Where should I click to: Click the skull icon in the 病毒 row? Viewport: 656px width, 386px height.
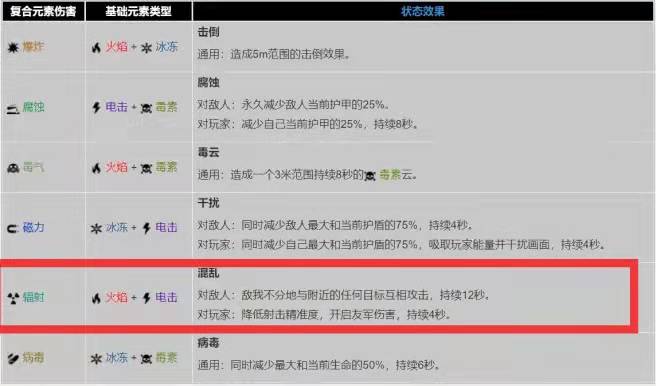pos(146,359)
